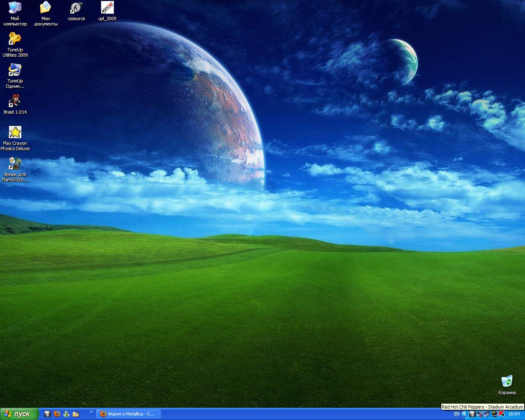
Task: Select the cssource desktop shortcut
Action: (76, 8)
